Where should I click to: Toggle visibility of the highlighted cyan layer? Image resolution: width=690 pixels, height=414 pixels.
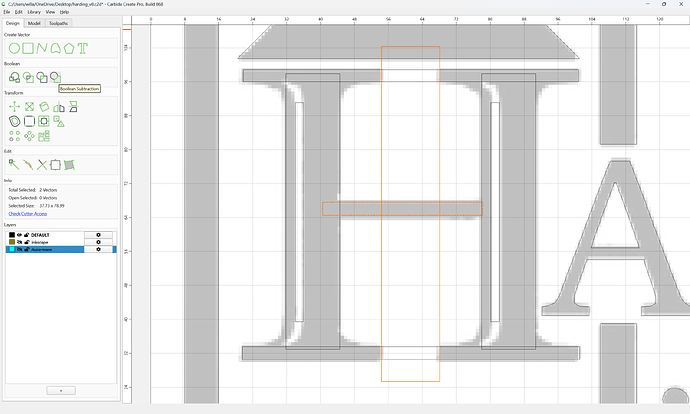[19, 249]
